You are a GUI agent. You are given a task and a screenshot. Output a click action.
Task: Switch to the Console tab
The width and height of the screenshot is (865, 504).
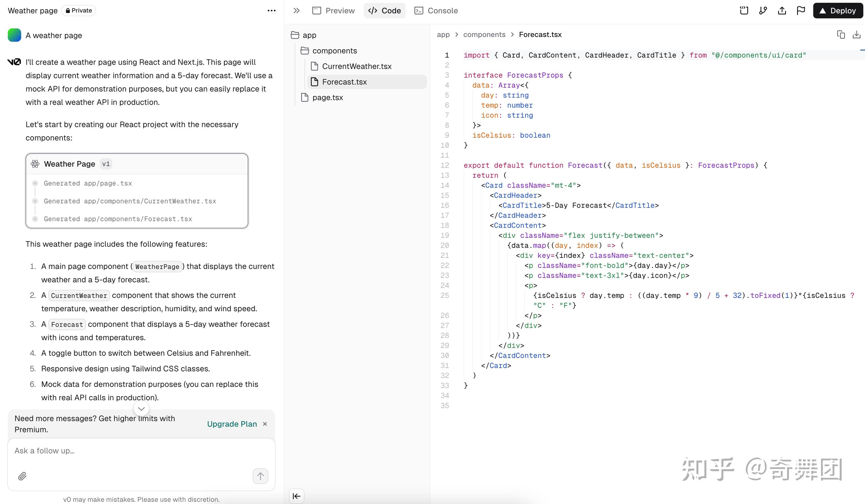(x=436, y=11)
